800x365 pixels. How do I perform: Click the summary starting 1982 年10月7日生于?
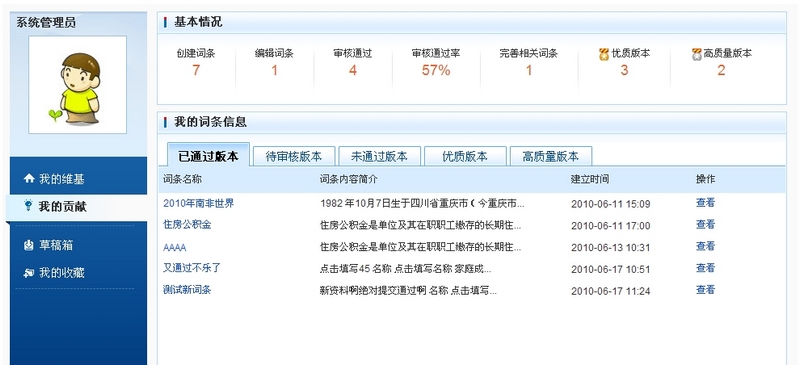pos(422,204)
